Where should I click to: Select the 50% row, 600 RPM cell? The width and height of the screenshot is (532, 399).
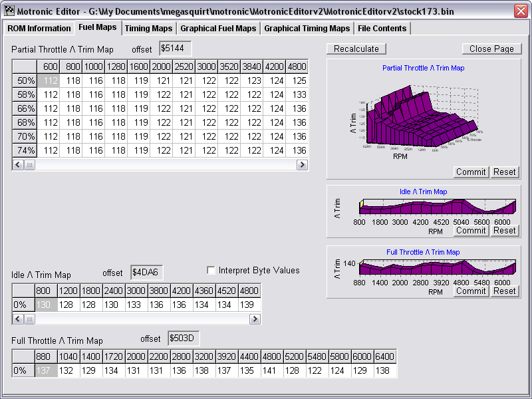48,80
